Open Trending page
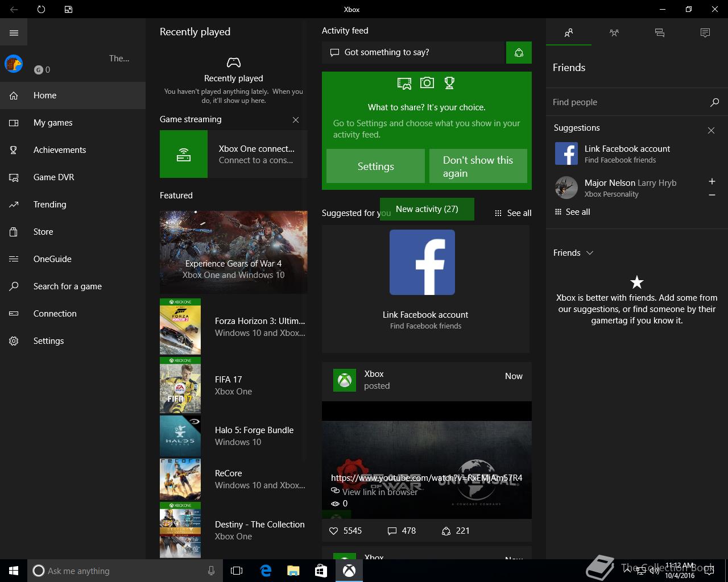Viewport: 728px width, 582px height. (73, 205)
